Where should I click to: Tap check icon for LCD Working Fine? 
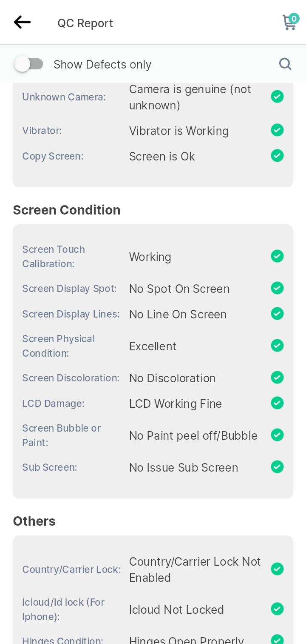[x=277, y=403]
